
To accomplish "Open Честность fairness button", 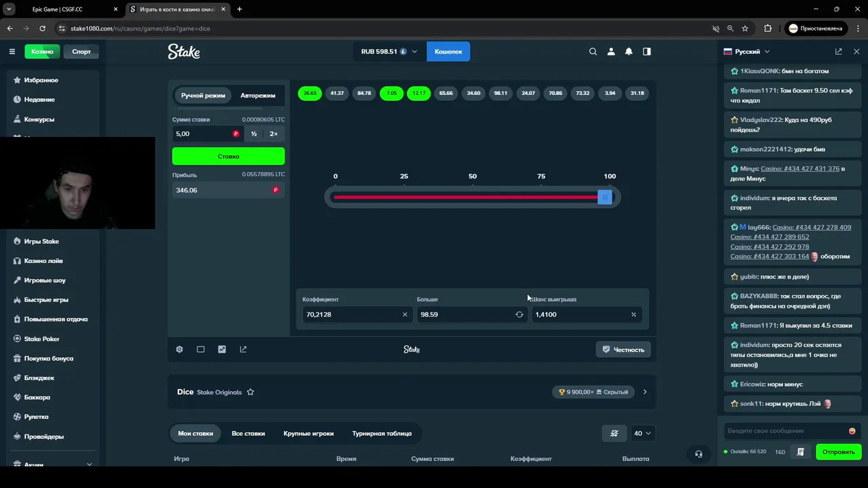I will pos(623,350).
